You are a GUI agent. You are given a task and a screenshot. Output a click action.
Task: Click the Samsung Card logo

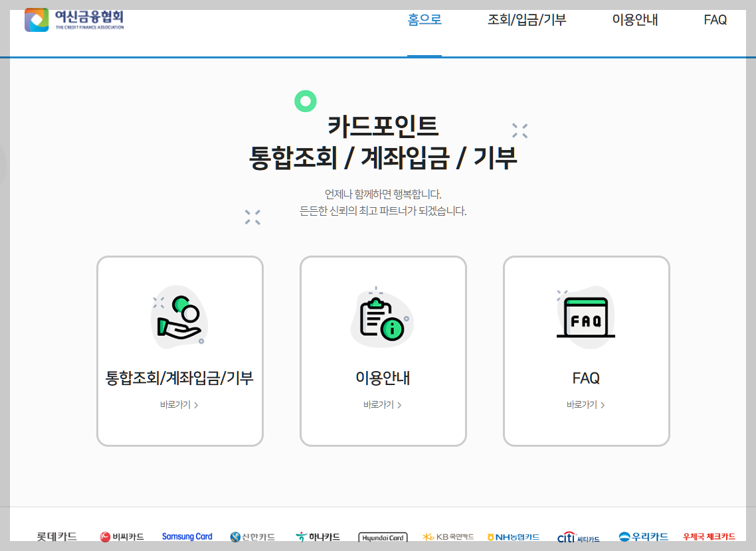[187, 536]
